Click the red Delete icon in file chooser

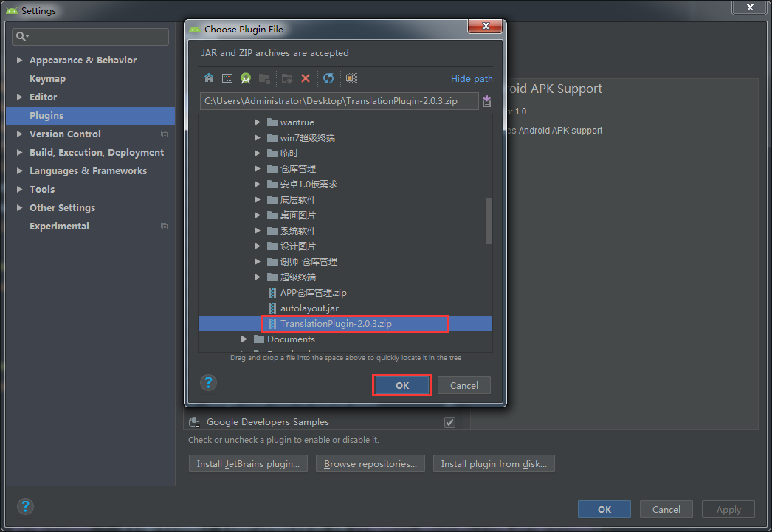[305, 78]
